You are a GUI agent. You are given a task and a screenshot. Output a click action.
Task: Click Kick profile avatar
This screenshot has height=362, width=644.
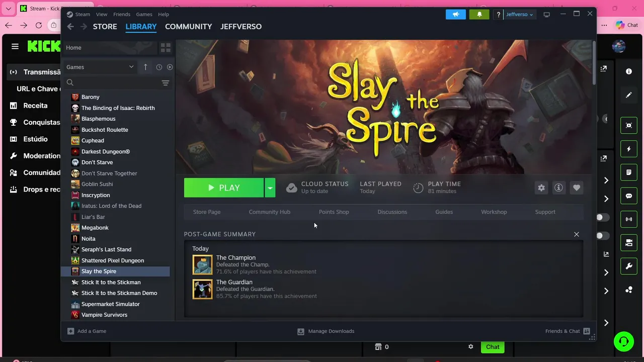619,46
